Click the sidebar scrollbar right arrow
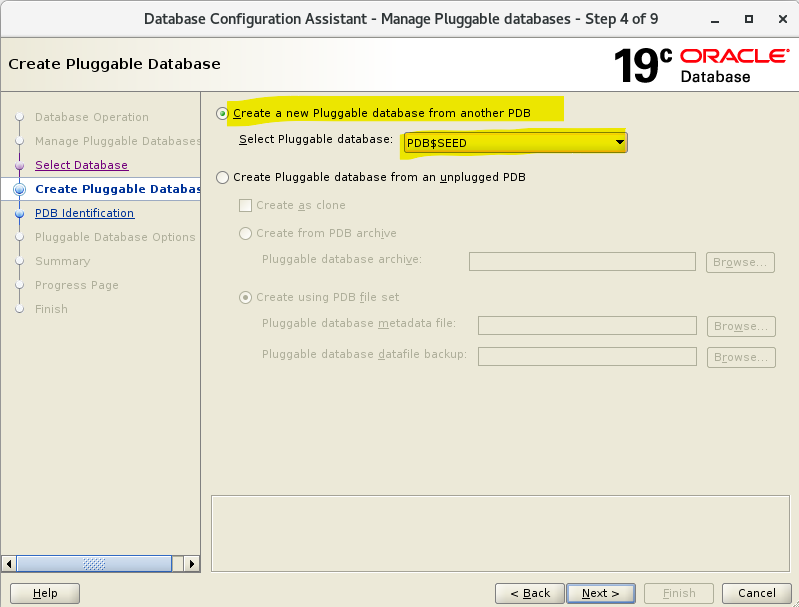 point(192,564)
